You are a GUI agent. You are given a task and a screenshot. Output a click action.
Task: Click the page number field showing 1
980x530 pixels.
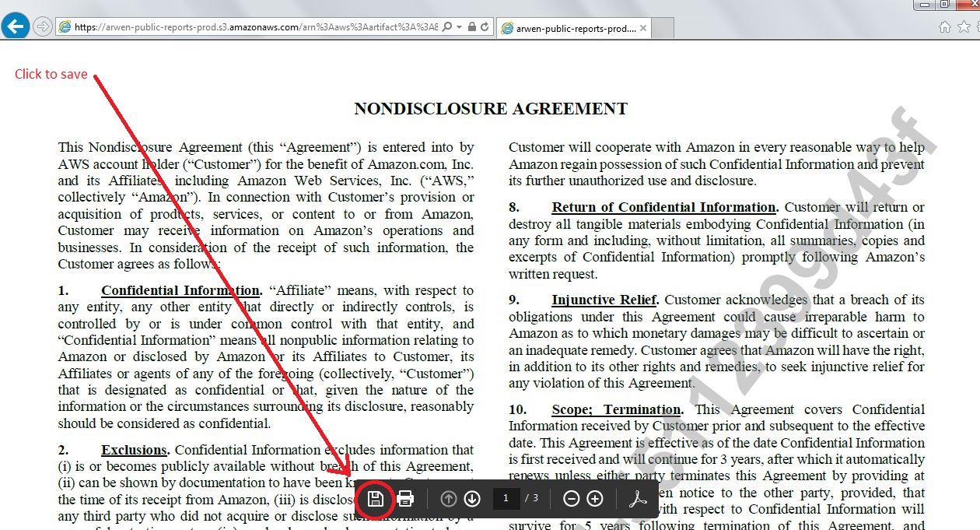(506, 498)
